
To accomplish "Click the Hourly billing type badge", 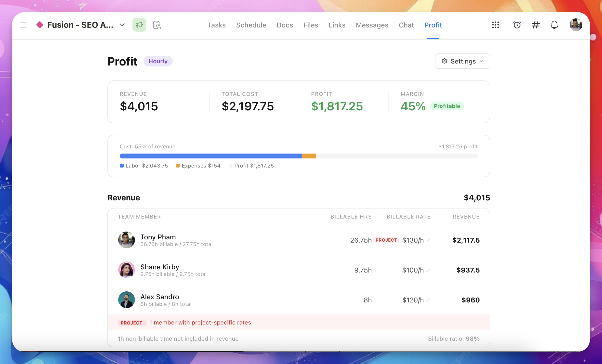I will pos(158,61).
